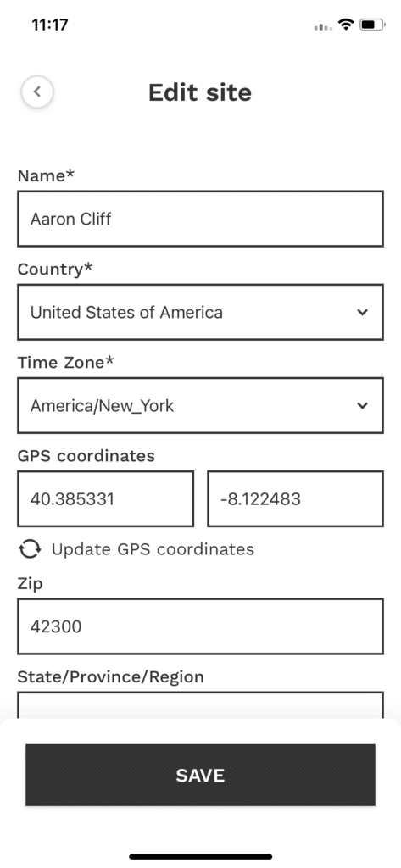Edit the Name field containing Aaron Cliff
This screenshot has width=401, height=868.
coord(200,219)
